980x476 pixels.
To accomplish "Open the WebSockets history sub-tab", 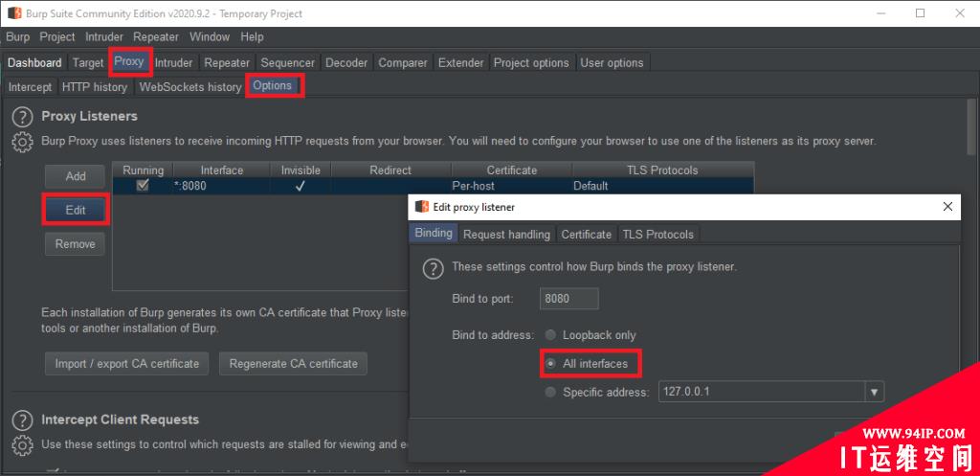I will (x=190, y=87).
